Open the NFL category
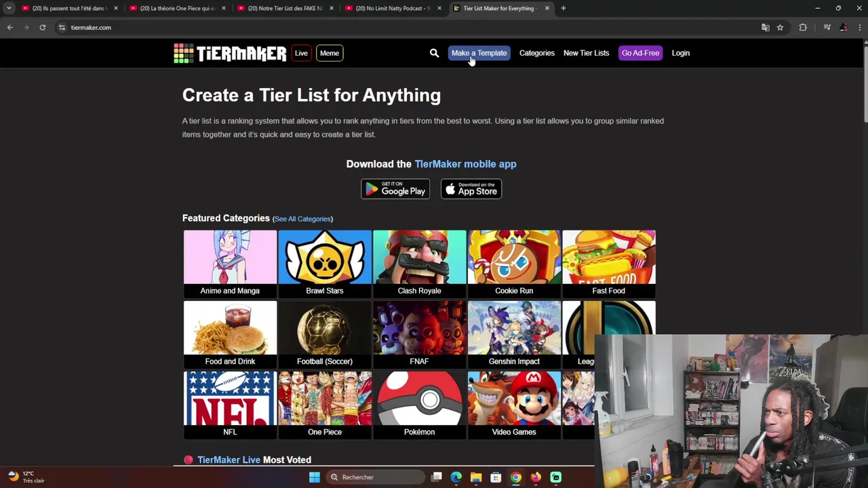 coord(230,405)
